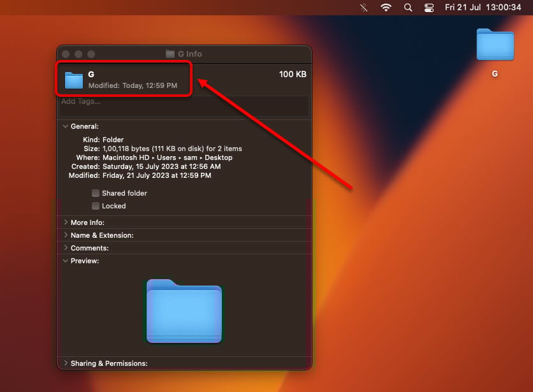Click 'Modified: Today, 12:59 PM' header text
Image resolution: width=533 pixels, height=392 pixels.
(133, 85)
